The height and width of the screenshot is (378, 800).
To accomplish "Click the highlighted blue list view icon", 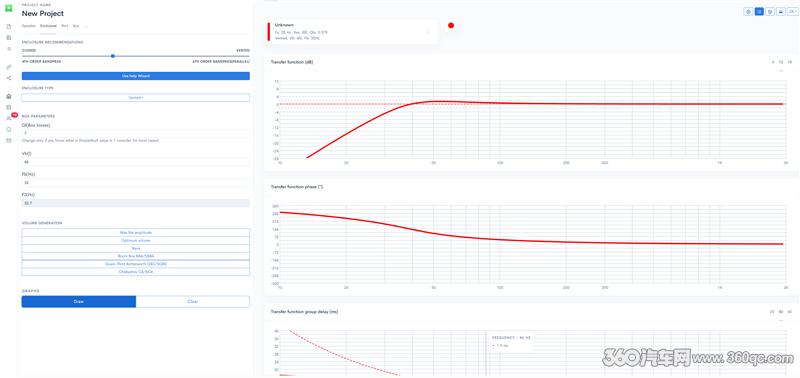I will pyautogui.click(x=759, y=11).
